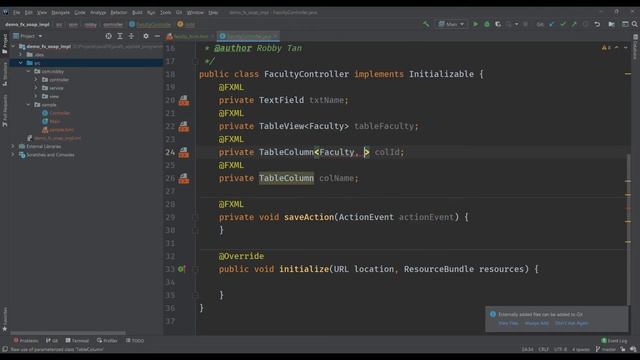This screenshot has height=360, width=640.
Task: Expand the controller package arrow
Action: click(x=36, y=80)
